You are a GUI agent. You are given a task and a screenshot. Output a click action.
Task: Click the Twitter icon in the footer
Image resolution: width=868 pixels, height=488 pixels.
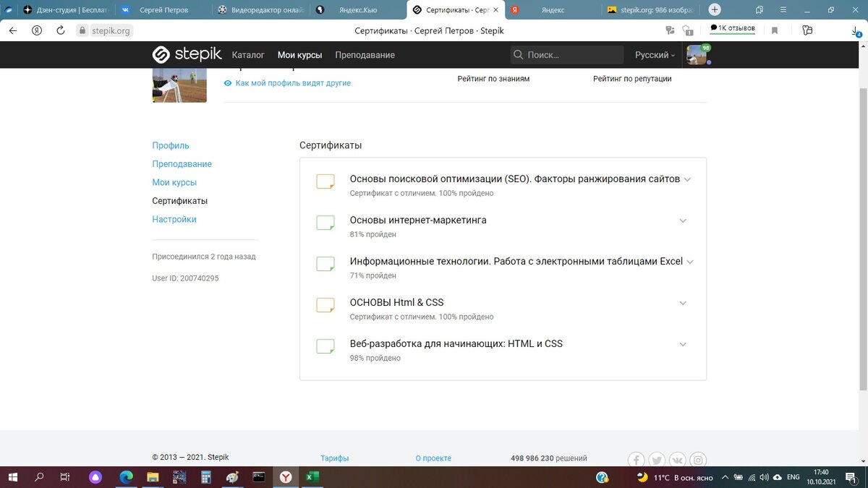tap(656, 459)
